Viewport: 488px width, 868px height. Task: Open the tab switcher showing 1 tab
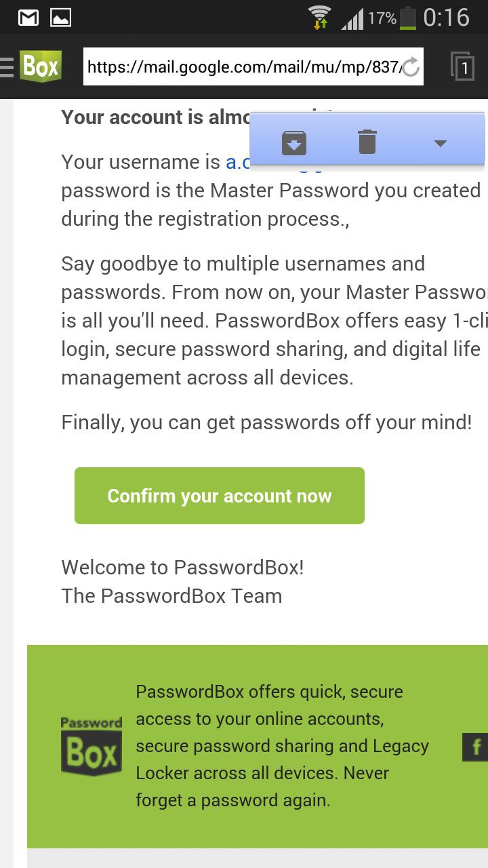[464, 66]
